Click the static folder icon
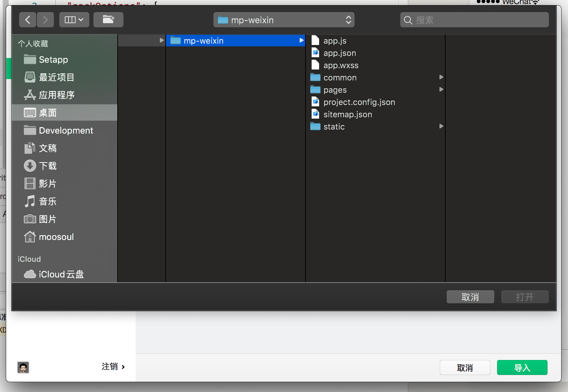Screen dimensions: 568x392 point(315,126)
